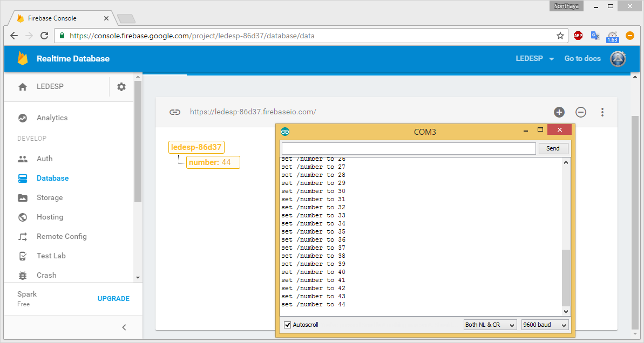The height and width of the screenshot is (343, 644).
Task: Open the Go to docs link
Action: (x=582, y=59)
